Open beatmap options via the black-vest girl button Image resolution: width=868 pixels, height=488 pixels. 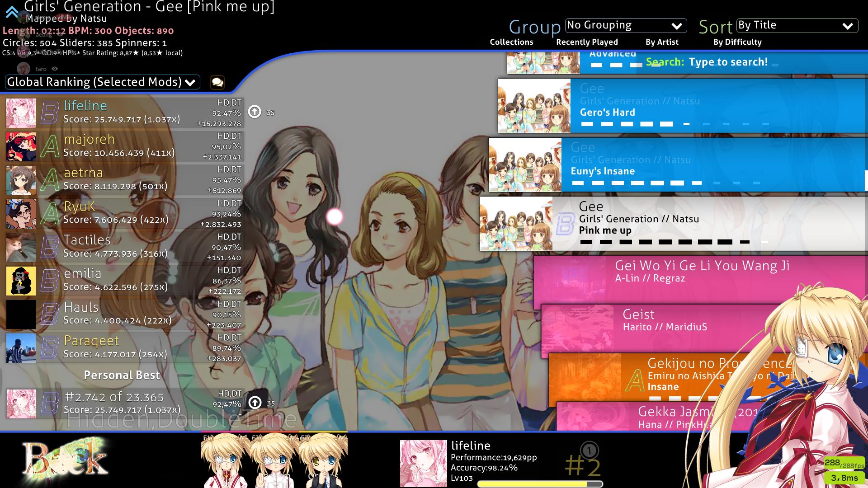(322, 460)
